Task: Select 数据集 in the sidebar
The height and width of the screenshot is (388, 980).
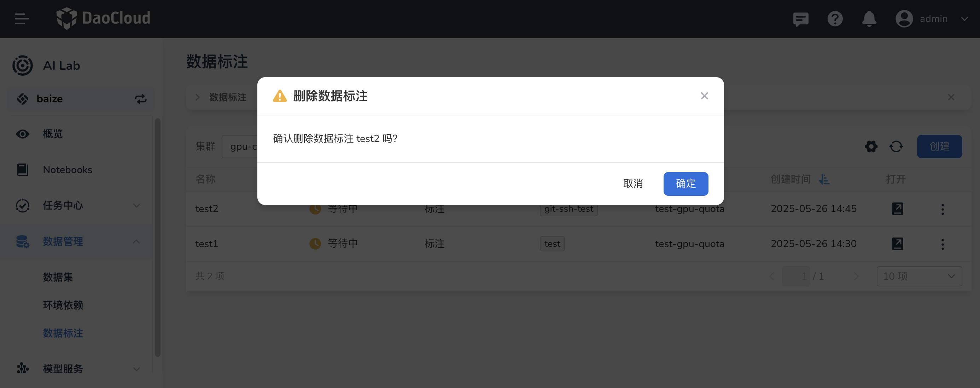Action: 58,277
